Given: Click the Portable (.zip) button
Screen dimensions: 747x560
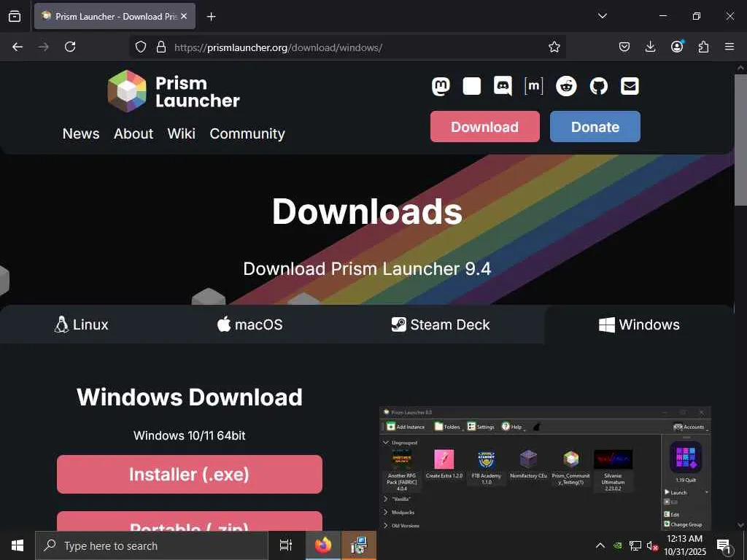Looking at the screenshot, I should (190, 522).
